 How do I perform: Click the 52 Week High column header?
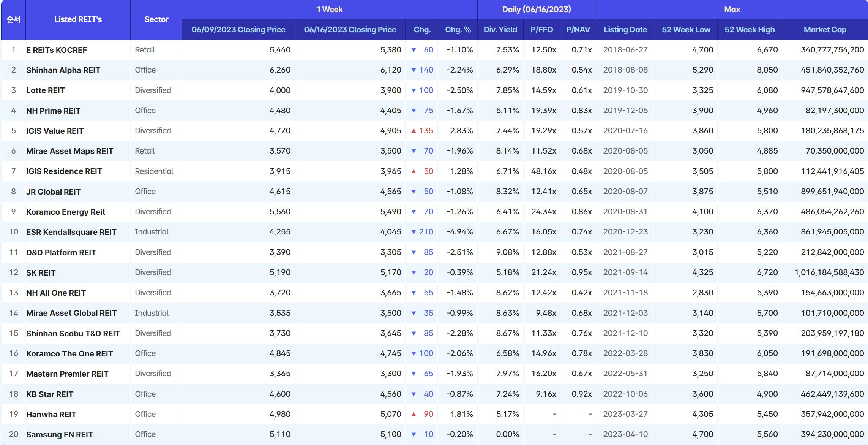coord(750,30)
